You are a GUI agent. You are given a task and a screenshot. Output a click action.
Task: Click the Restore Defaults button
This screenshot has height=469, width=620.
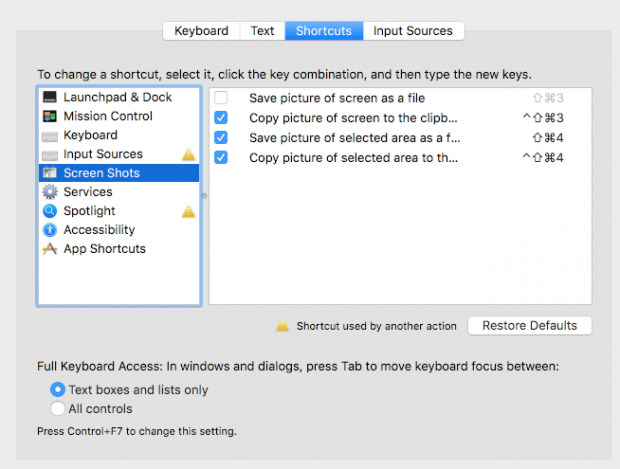pyautogui.click(x=529, y=325)
